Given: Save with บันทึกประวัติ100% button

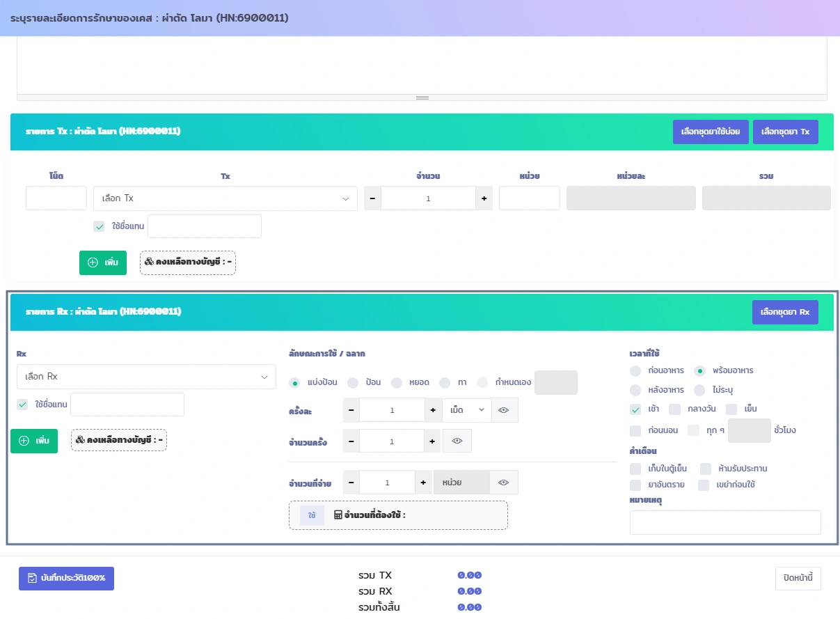Looking at the screenshot, I should click(x=66, y=578).
